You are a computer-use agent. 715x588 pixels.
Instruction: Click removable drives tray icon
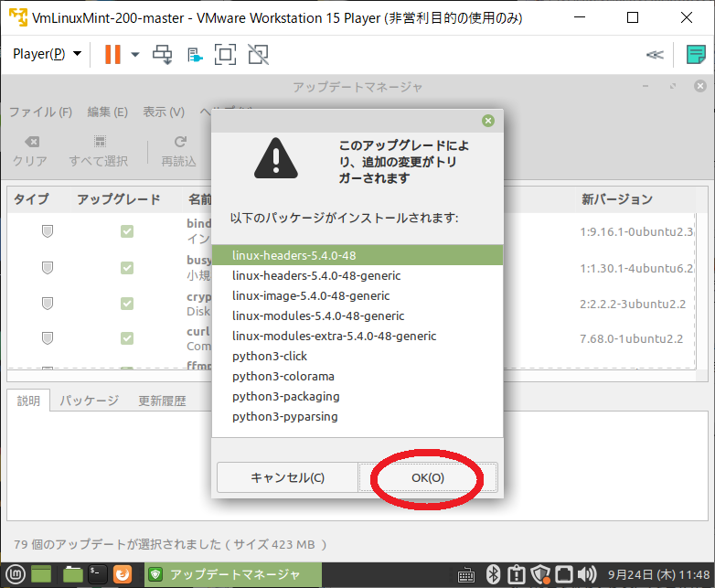(x=563, y=575)
